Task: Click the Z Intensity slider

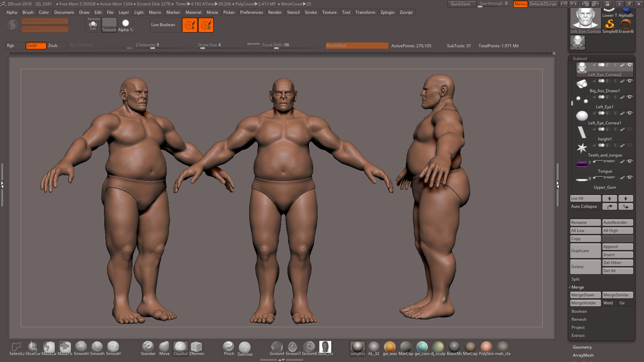Action: [163, 45]
